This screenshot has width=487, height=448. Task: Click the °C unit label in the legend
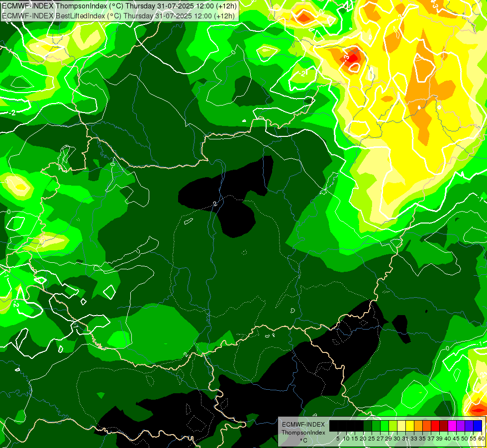304,440
